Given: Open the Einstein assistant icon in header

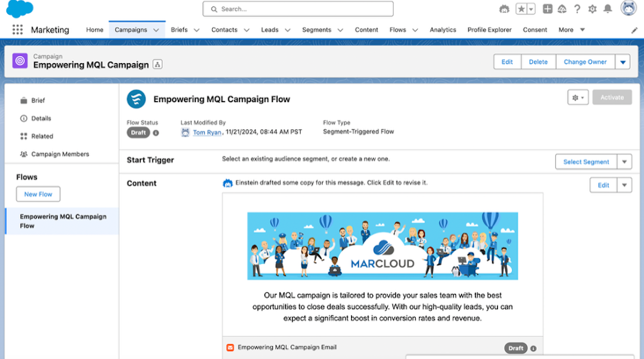Looking at the screenshot, I should [x=504, y=9].
